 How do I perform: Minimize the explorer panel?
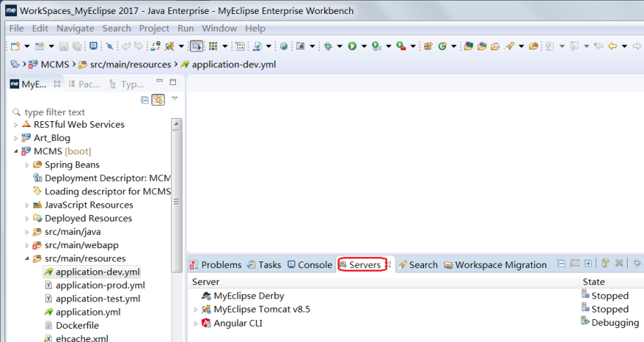(160, 81)
